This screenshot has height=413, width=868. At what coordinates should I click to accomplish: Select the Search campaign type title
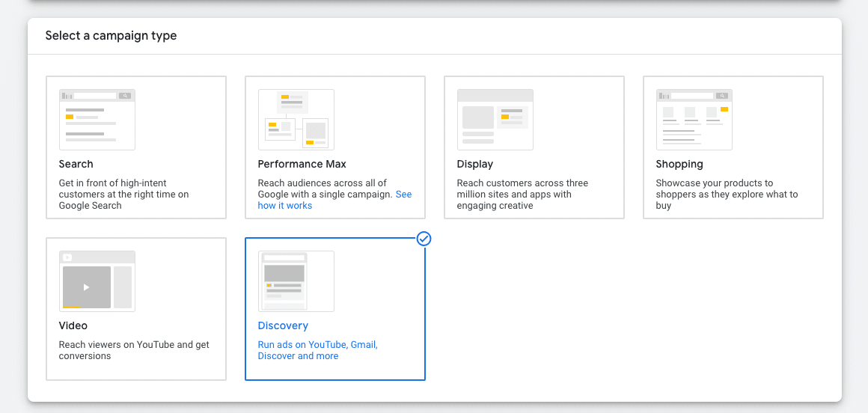pyautogui.click(x=76, y=164)
